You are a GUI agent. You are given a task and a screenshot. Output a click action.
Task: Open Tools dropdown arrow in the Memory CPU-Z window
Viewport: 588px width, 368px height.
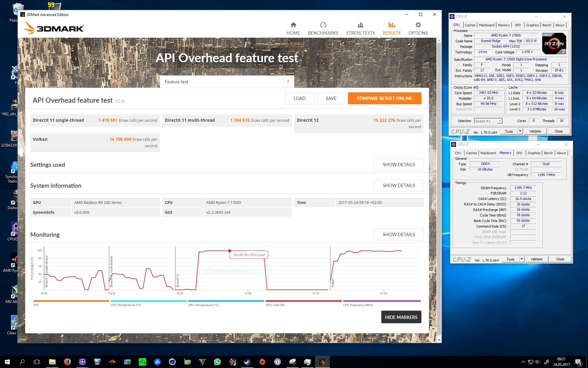tap(522, 259)
